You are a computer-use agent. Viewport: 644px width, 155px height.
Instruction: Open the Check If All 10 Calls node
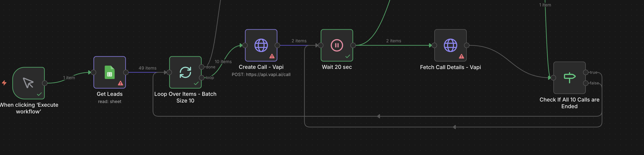pos(569,78)
